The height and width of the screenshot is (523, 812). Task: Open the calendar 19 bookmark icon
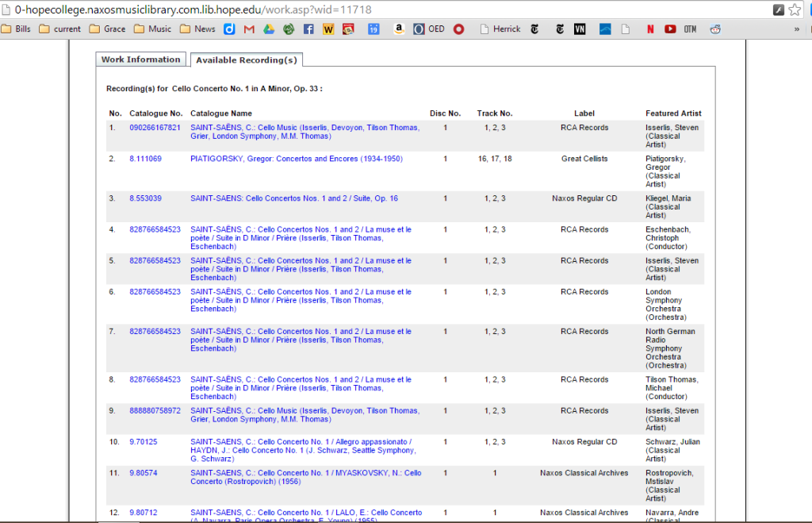coord(373,29)
